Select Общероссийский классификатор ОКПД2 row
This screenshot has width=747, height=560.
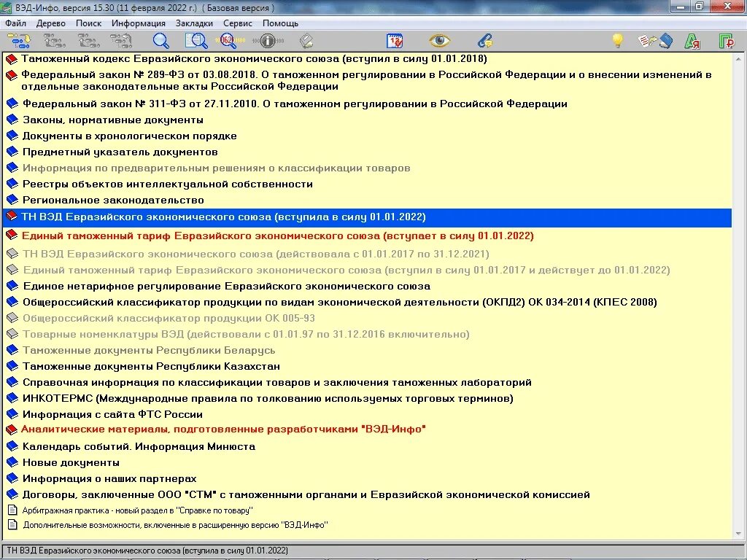point(340,303)
